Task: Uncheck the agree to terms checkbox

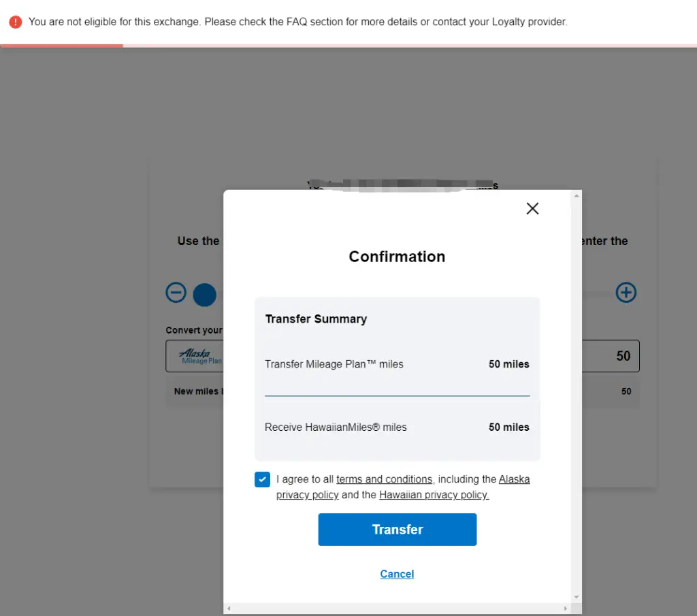Action: click(262, 479)
